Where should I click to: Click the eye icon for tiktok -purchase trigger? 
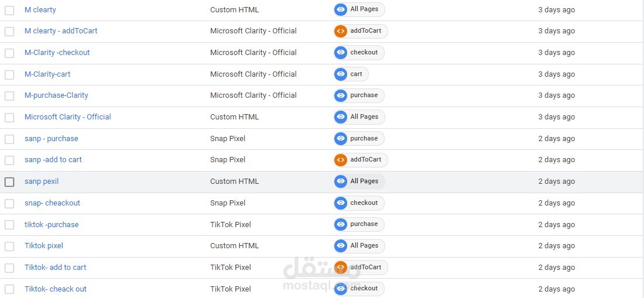pyautogui.click(x=341, y=224)
